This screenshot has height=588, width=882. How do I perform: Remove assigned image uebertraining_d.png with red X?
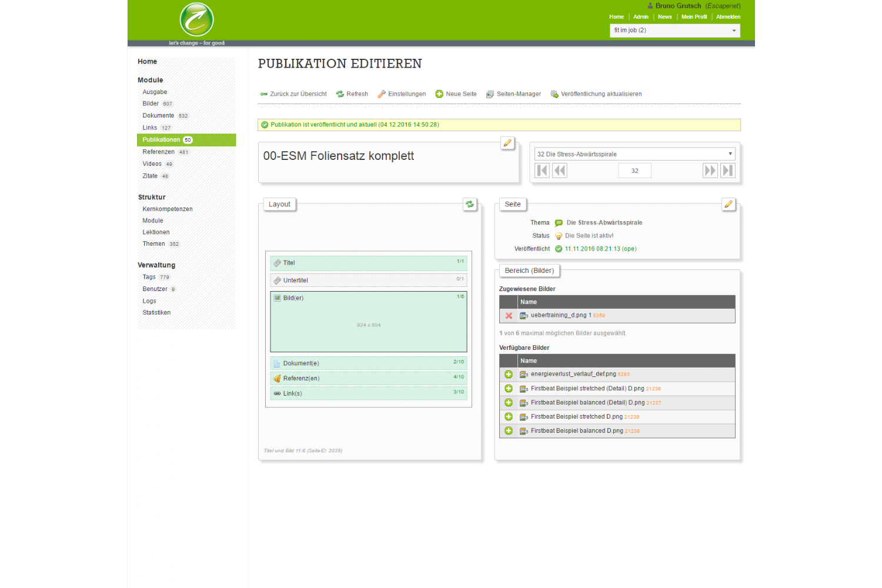509,316
